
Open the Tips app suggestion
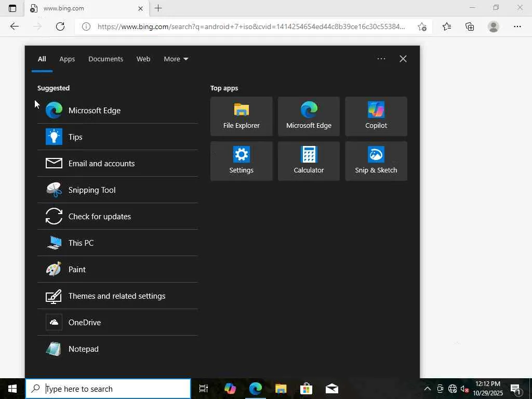point(117,137)
